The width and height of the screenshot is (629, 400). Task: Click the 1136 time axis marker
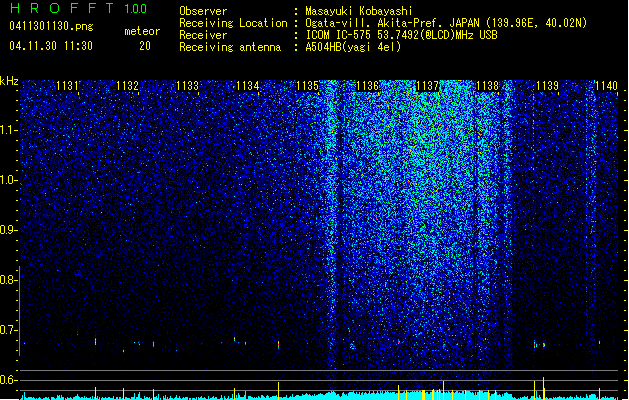coord(367,86)
